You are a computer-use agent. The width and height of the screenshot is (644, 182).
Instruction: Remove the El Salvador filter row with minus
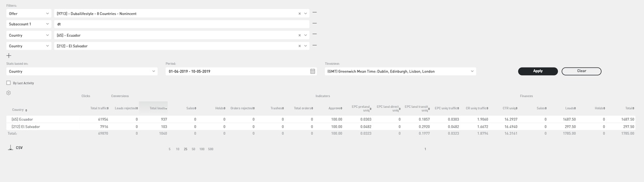tap(314, 45)
